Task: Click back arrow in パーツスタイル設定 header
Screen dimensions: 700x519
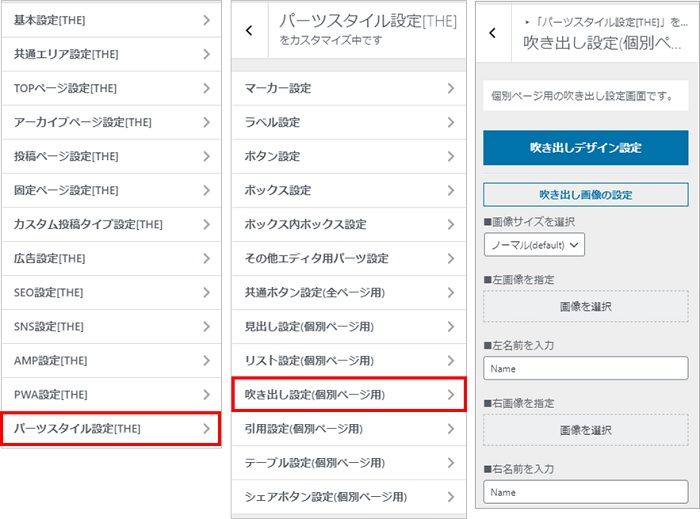Action: pyautogui.click(x=249, y=30)
